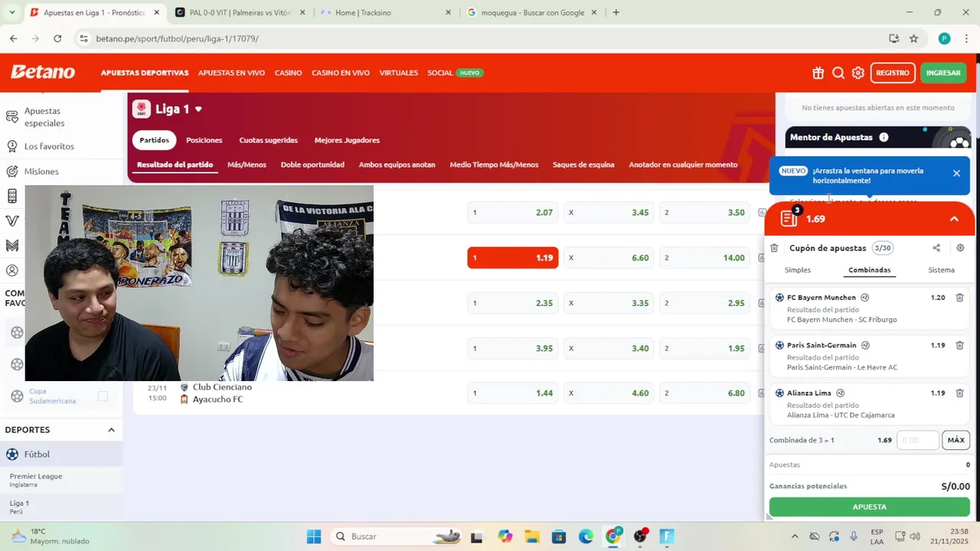Show hidden taskbar tray icons
The image size is (980, 551).
point(794,536)
